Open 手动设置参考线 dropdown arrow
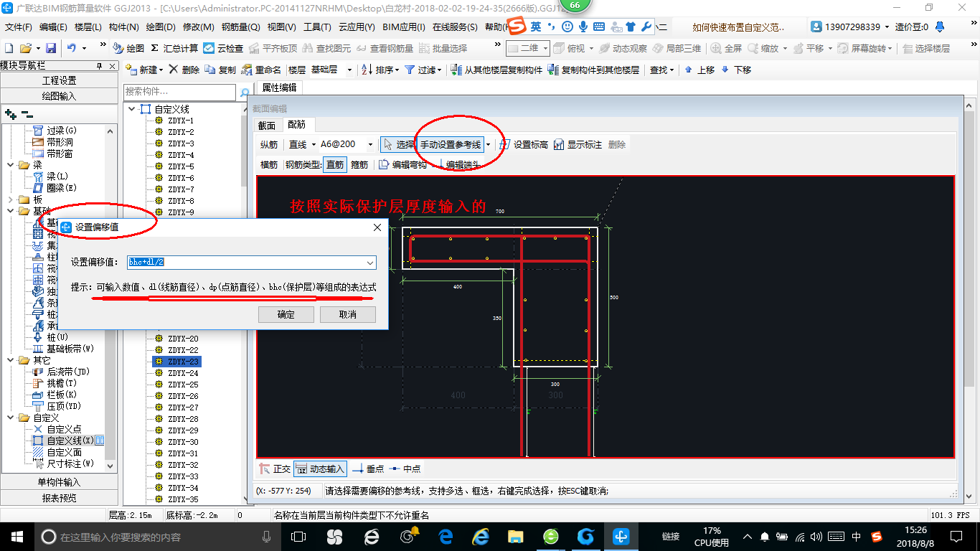Screen dimensions: 980x551 click(x=488, y=144)
